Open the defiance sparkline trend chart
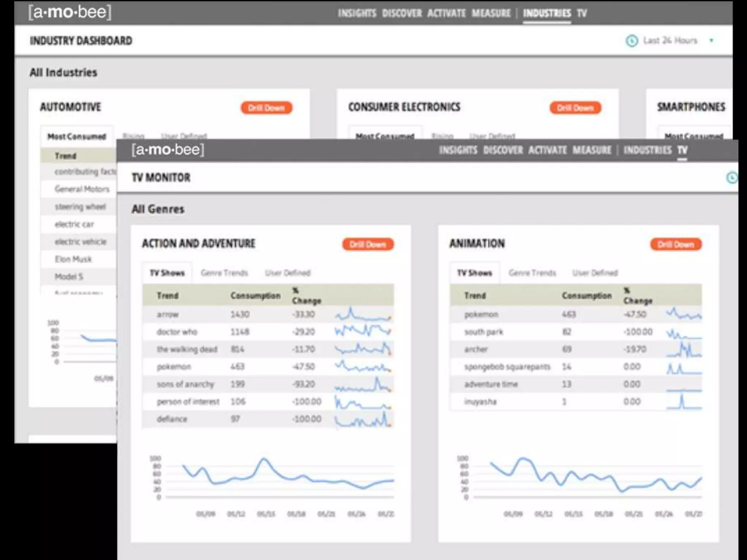The height and width of the screenshot is (560, 747). click(x=363, y=419)
